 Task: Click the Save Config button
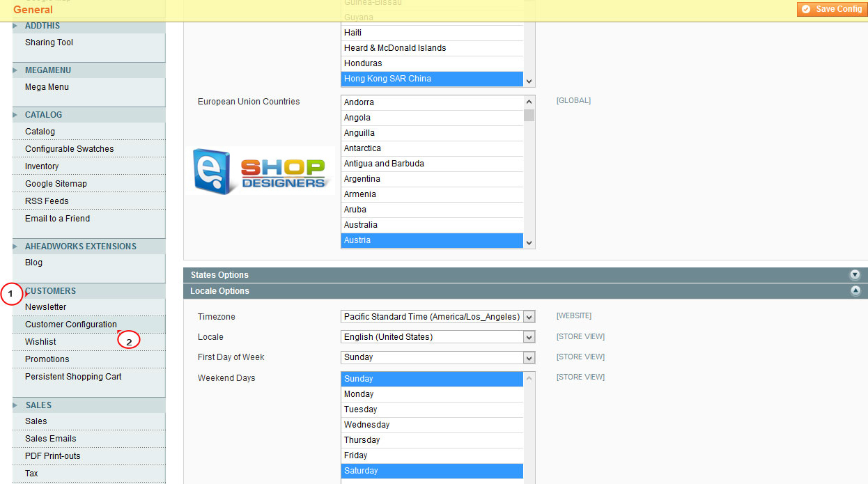pyautogui.click(x=831, y=9)
